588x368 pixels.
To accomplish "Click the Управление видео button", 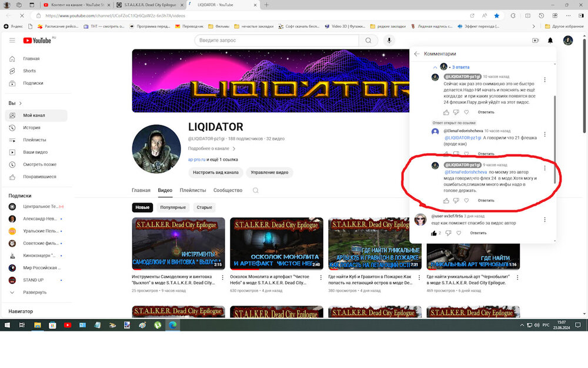I will click(x=269, y=173).
